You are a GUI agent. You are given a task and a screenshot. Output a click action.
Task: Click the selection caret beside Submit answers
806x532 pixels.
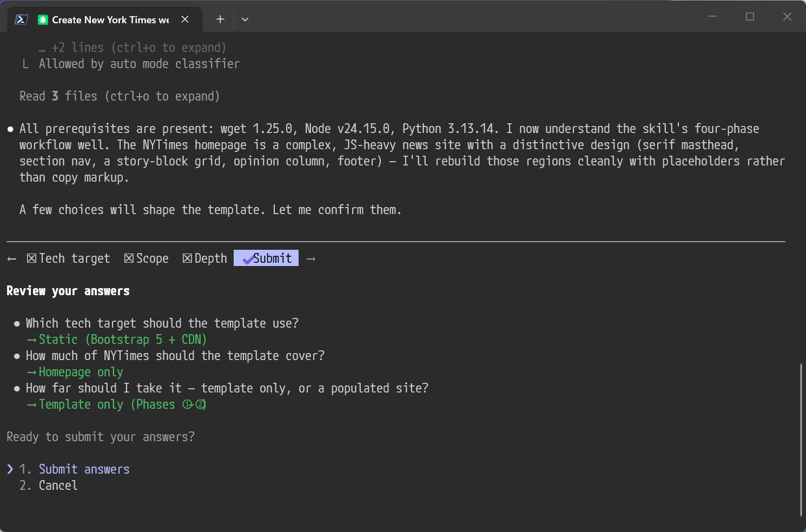(x=10, y=469)
